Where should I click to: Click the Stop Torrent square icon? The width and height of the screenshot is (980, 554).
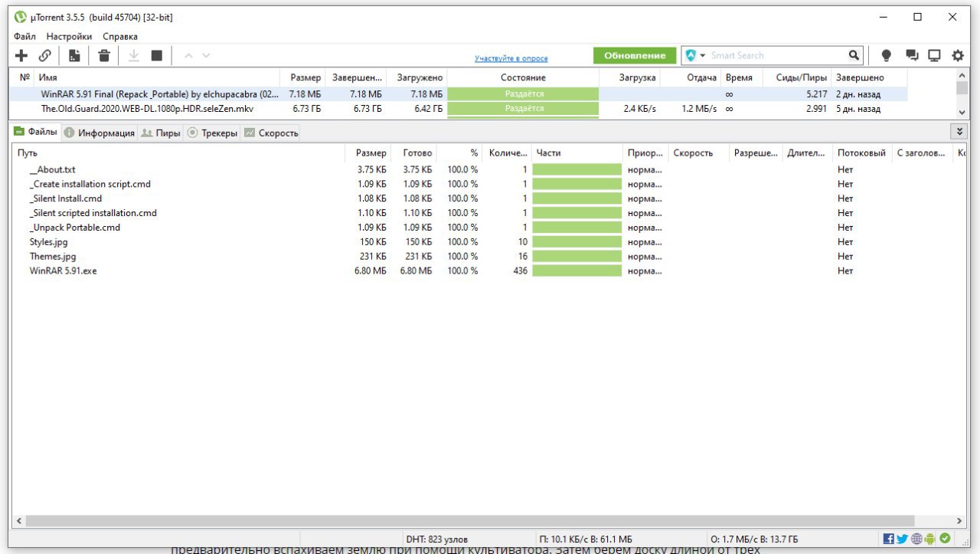tap(157, 55)
